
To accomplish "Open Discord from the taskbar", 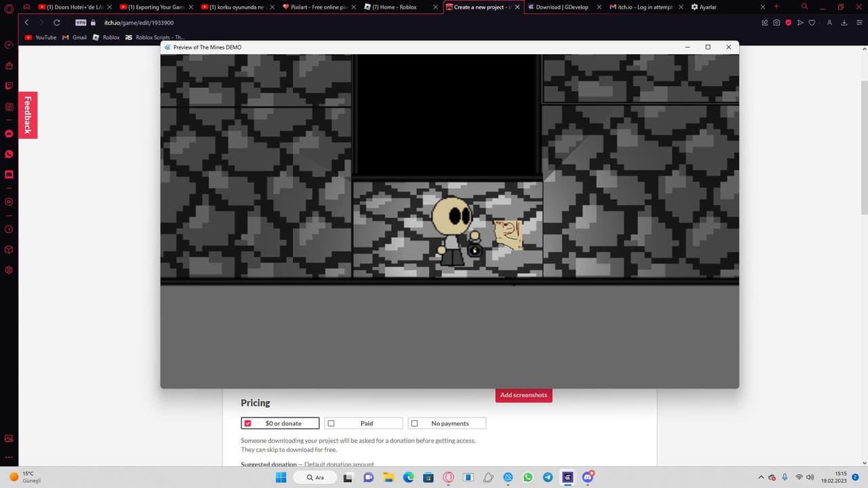I will tap(588, 477).
